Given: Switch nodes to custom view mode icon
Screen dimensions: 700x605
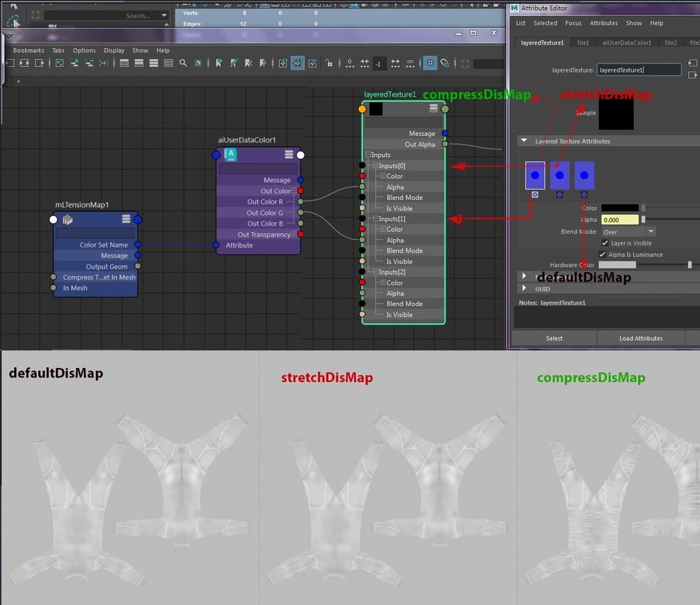Looking at the screenshot, I should point(169,63).
